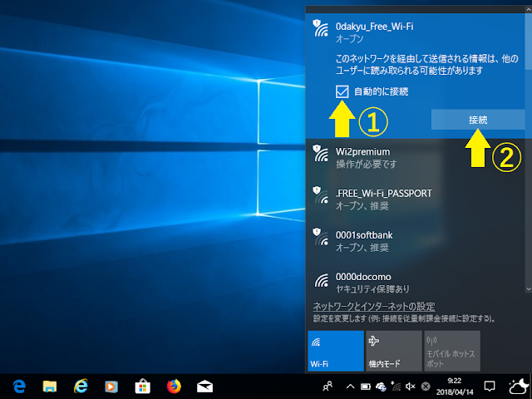
Task: Open File Explorer from the taskbar
Action: (x=50, y=387)
